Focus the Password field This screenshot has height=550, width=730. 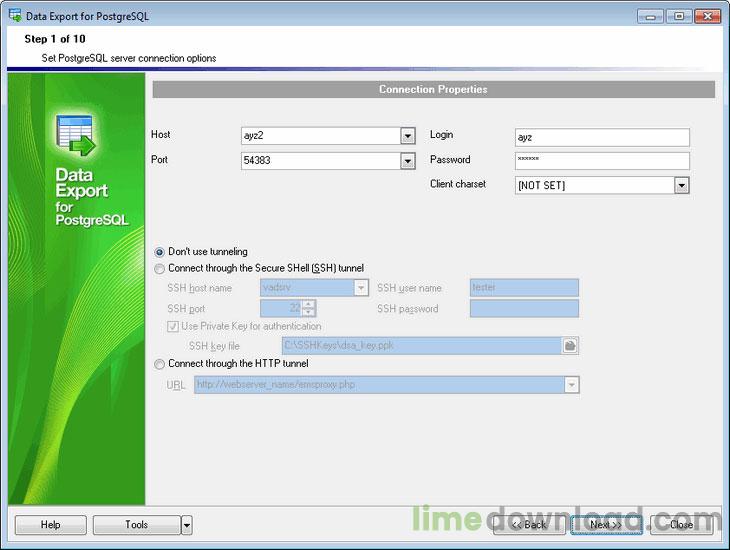coord(601,161)
